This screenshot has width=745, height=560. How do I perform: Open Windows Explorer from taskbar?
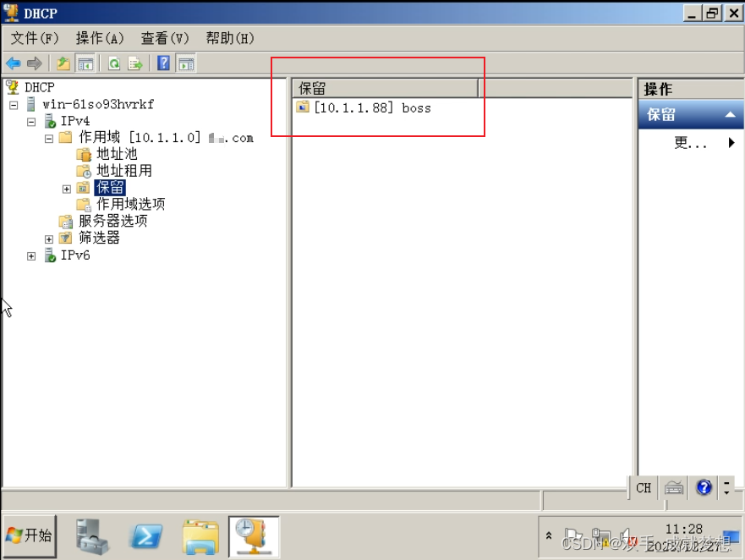pos(200,536)
